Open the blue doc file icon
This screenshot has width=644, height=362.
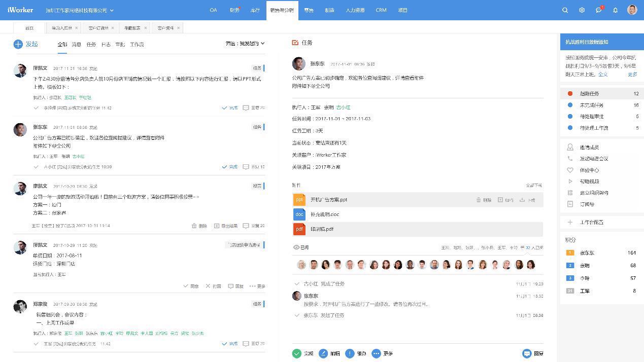(x=299, y=214)
